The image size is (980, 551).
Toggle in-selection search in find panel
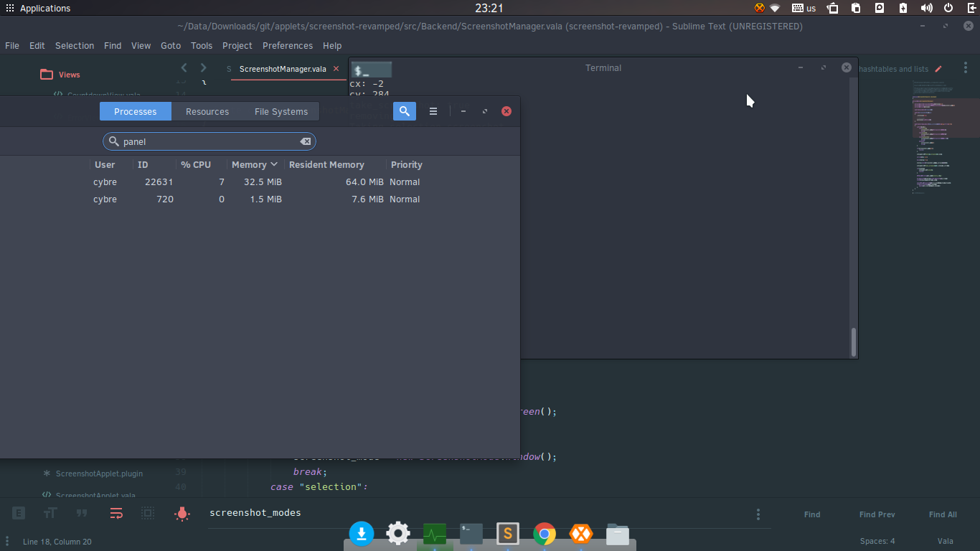tap(148, 514)
